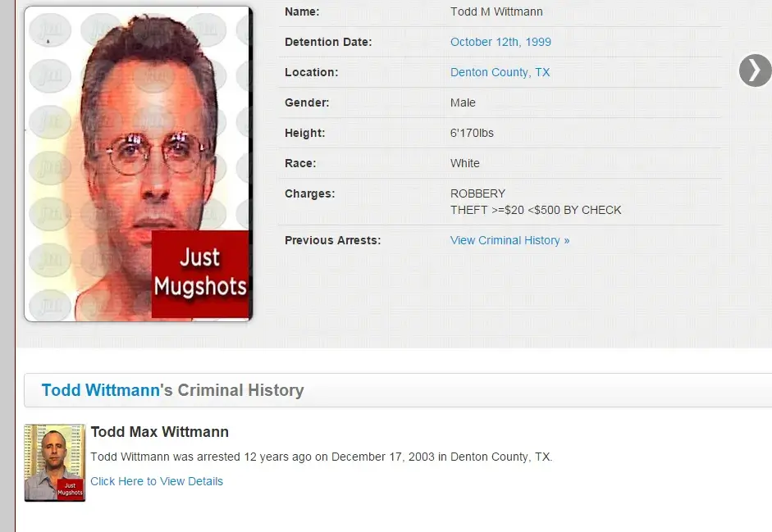The height and width of the screenshot is (532, 772).
Task: Open the small 2003 arrest thumbnail
Action: (55, 462)
